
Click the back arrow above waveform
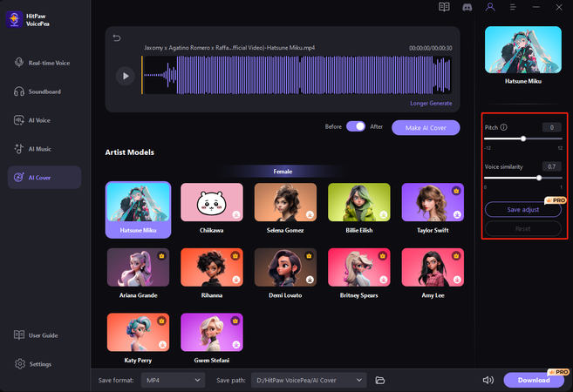tap(117, 37)
